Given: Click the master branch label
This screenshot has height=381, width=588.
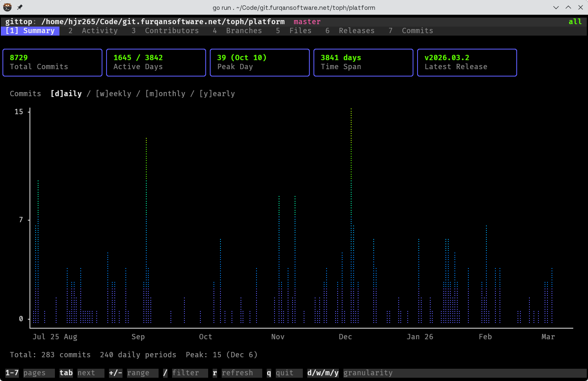Looking at the screenshot, I should [306, 21].
